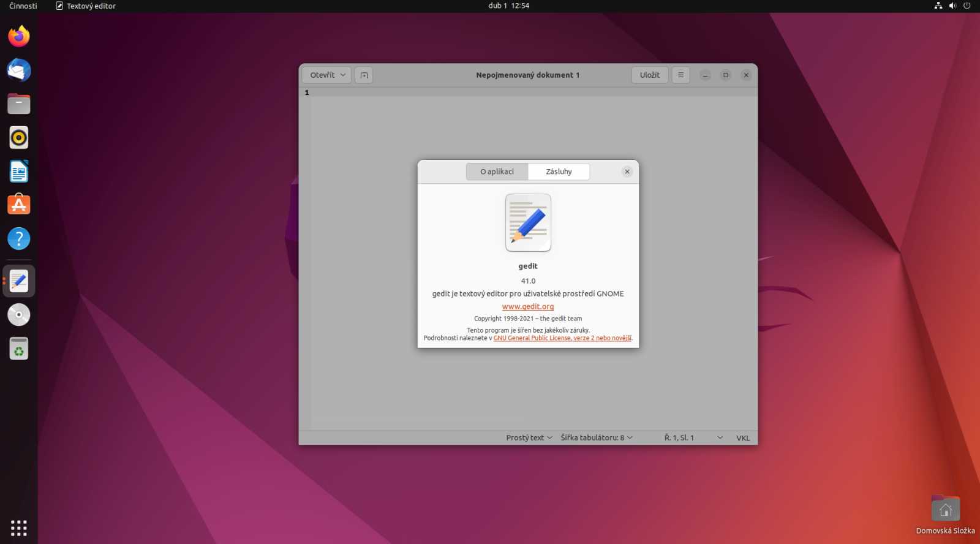Open gedit hamburger menu
This screenshot has height=544, width=980.
point(680,75)
